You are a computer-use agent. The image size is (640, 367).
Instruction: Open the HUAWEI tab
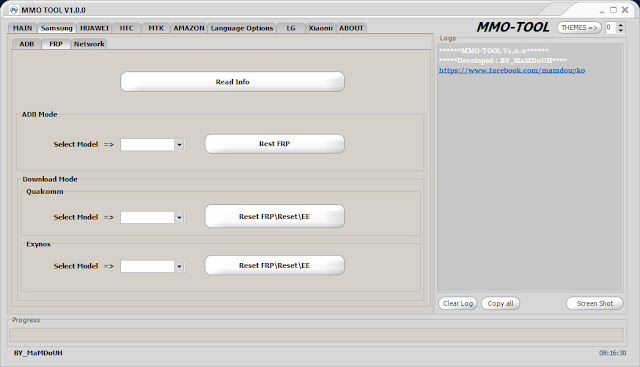[x=94, y=28]
